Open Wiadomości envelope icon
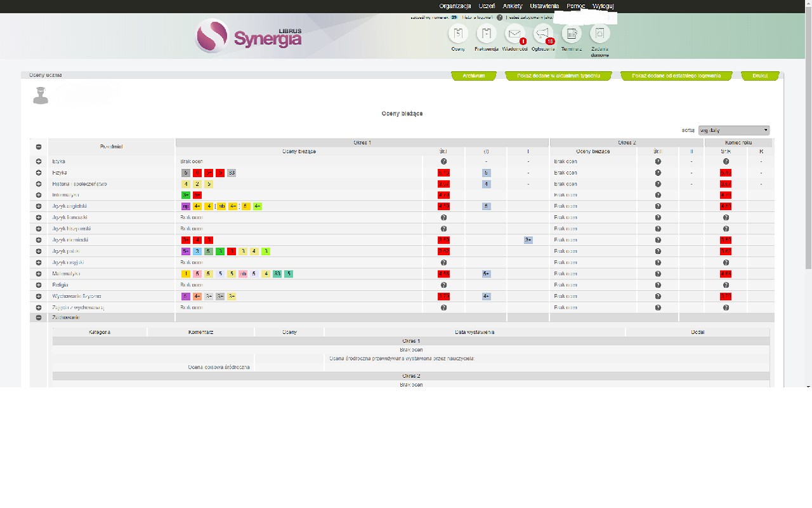812x508 pixels. pos(514,34)
